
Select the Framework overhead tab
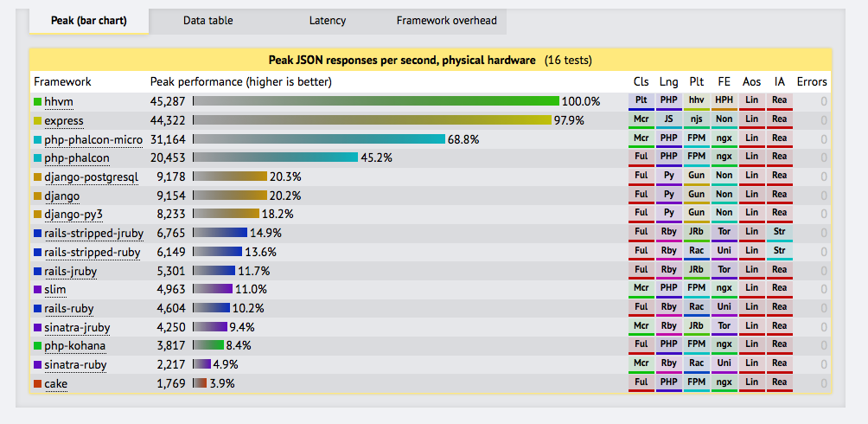[447, 21]
